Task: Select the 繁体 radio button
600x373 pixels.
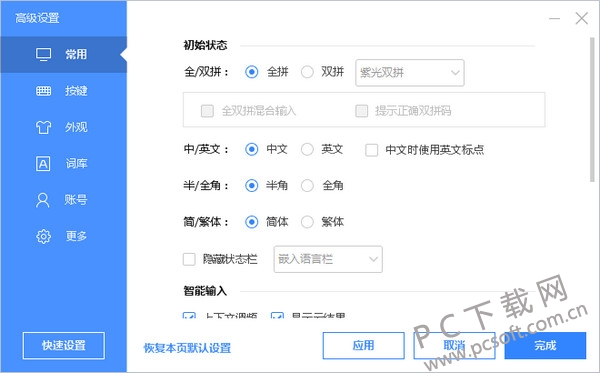Action: (x=307, y=222)
